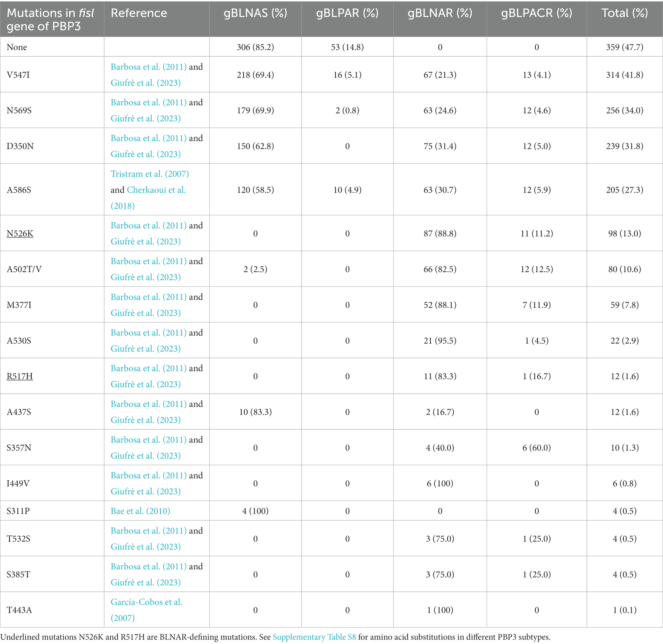Open Tristram et al. (2007) reference
Screen dimensions: 663x644
tap(150, 174)
